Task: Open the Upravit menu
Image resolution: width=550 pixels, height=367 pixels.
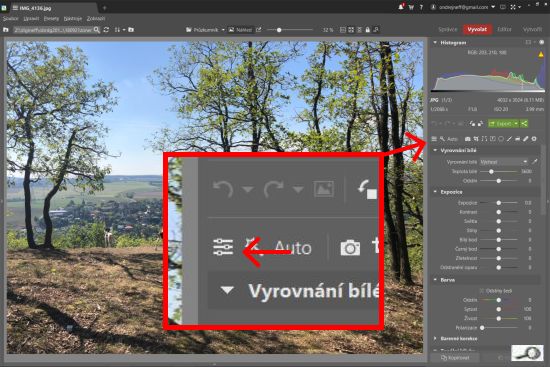Action: click(x=31, y=18)
